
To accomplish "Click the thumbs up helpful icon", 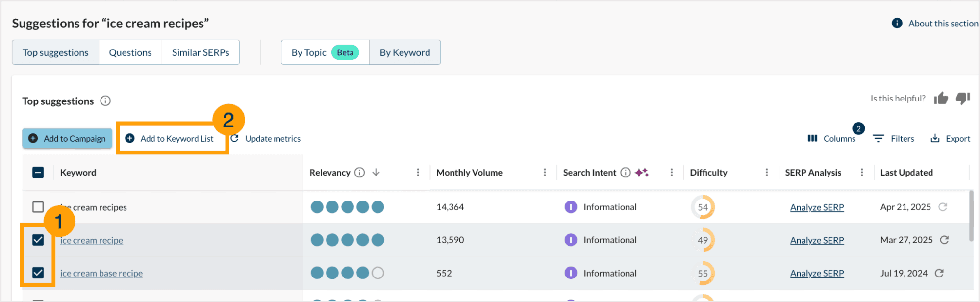I will point(940,99).
